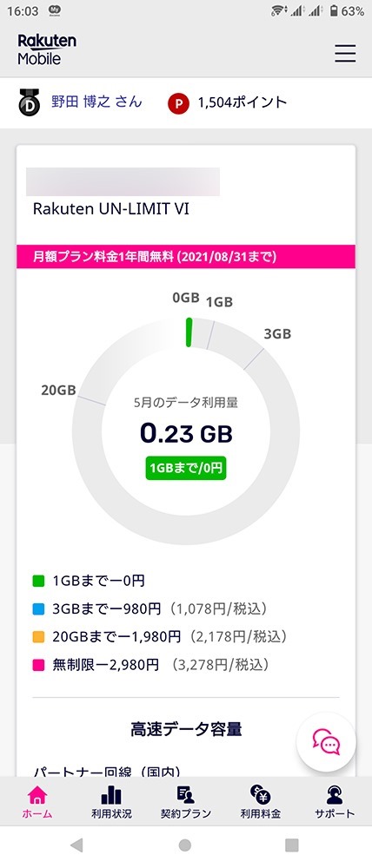Tap Android back navigation button
Screen dimensions: 372x868
pyautogui.click(x=76, y=845)
